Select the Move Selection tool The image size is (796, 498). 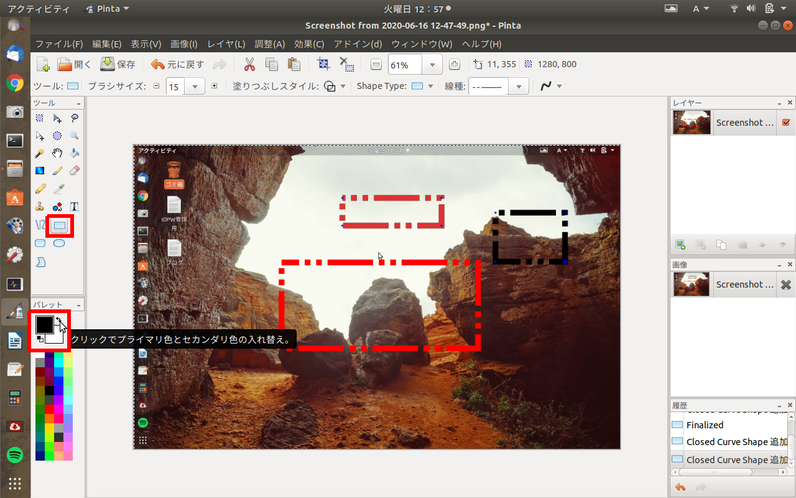point(40,136)
